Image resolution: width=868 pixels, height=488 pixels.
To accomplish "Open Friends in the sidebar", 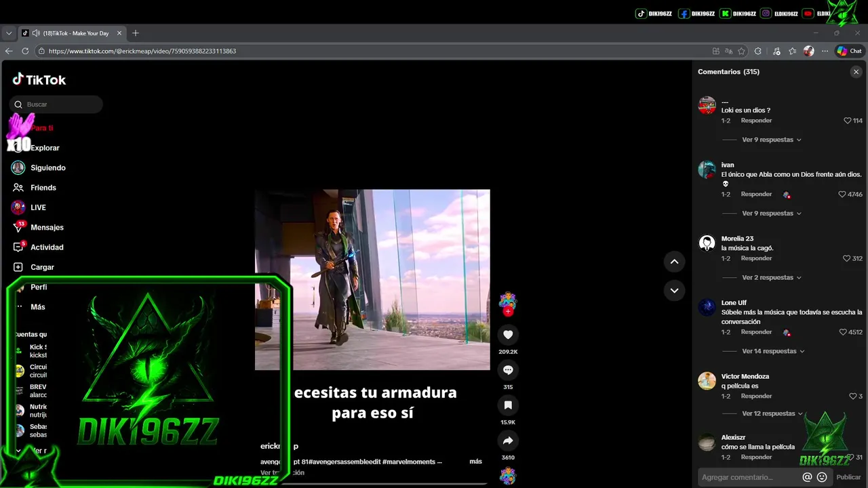I will coord(34,188).
